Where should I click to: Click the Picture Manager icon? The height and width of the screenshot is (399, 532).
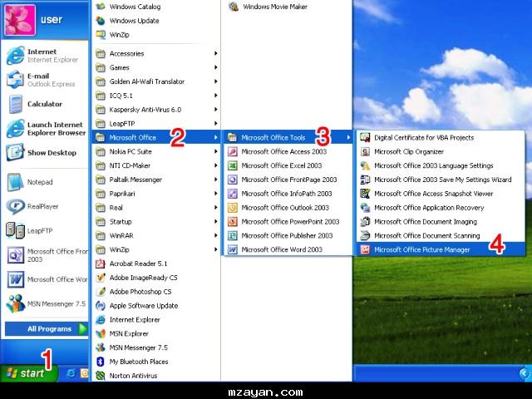[365, 249]
